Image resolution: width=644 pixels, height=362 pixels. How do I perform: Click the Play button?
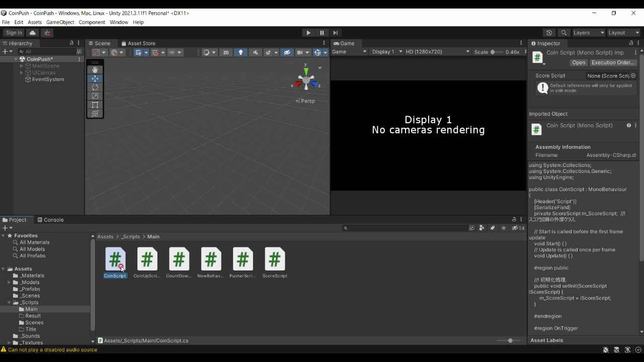[x=308, y=33]
